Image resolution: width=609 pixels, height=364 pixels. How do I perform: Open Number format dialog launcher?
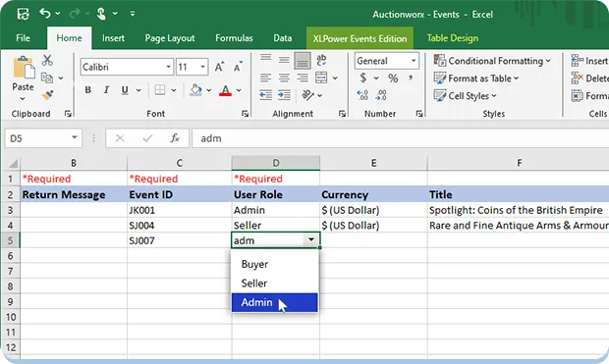pos(419,114)
